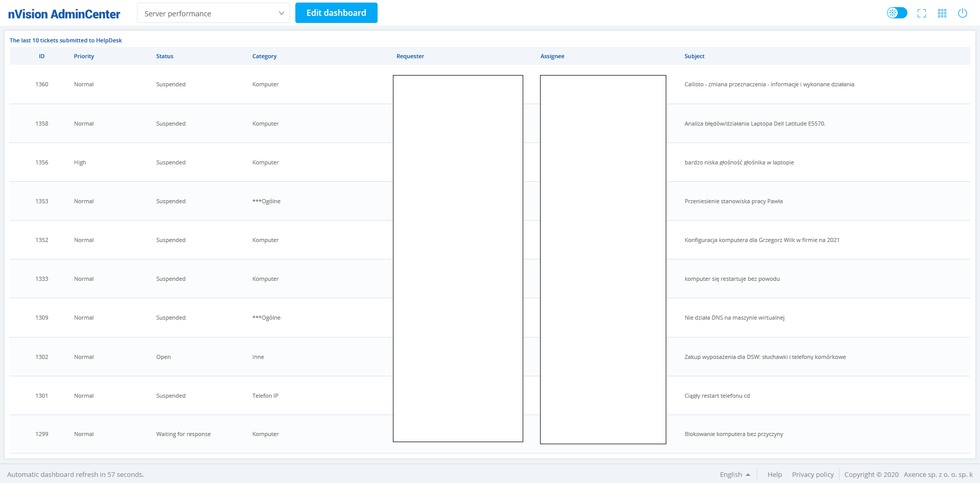Image resolution: width=980 pixels, height=483 pixels.
Task: Enter fullscreen mode via the frame icon
Action: click(922, 13)
